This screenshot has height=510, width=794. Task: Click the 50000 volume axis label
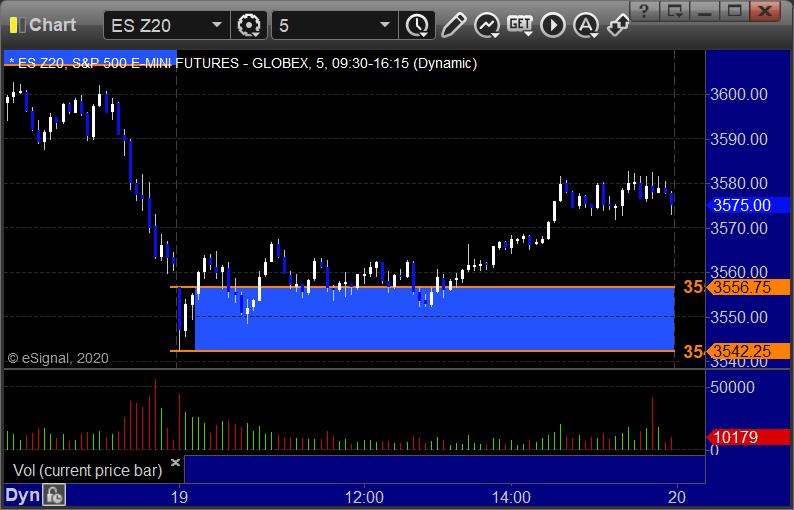[x=732, y=387]
